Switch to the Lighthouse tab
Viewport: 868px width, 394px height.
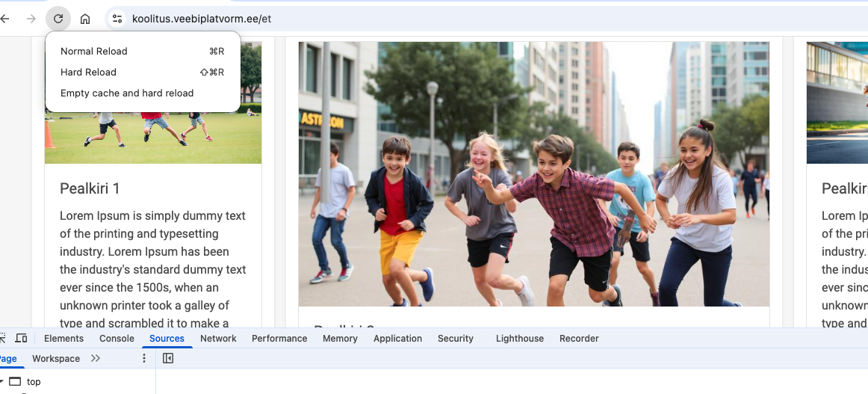[519, 339]
